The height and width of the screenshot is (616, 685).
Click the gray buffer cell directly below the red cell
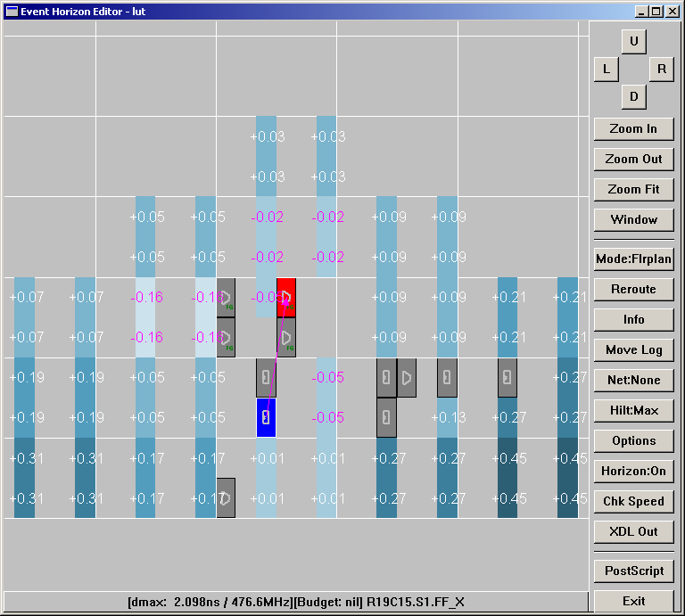point(286,338)
